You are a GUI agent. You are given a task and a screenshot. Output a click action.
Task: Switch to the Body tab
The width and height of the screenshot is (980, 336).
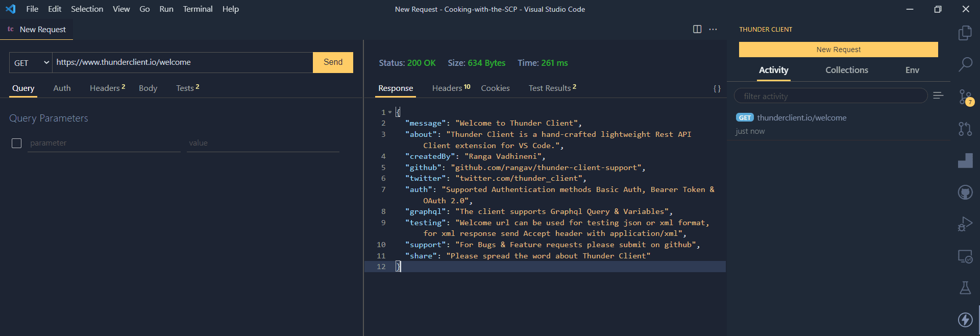click(148, 88)
